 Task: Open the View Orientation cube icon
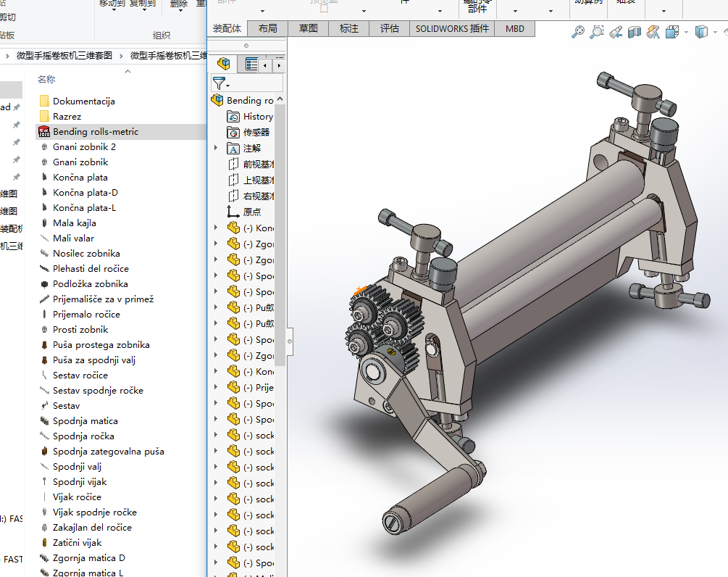click(671, 32)
